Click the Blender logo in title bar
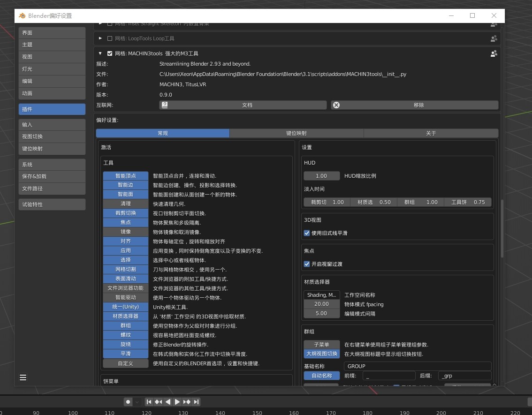532x415 pixels. coord(22,15)
